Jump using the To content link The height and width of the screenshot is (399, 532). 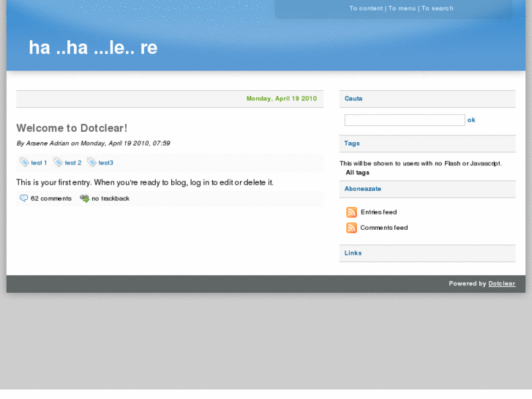[366, 8]
